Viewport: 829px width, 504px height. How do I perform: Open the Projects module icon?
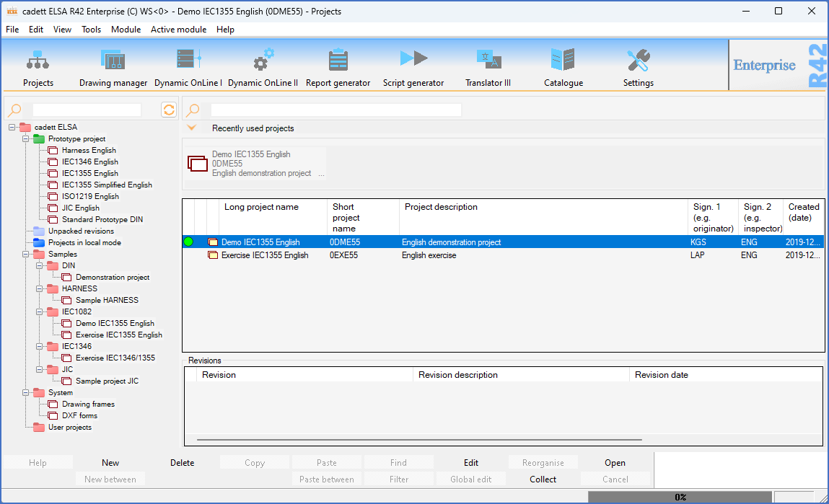click(x=38, y=60)
